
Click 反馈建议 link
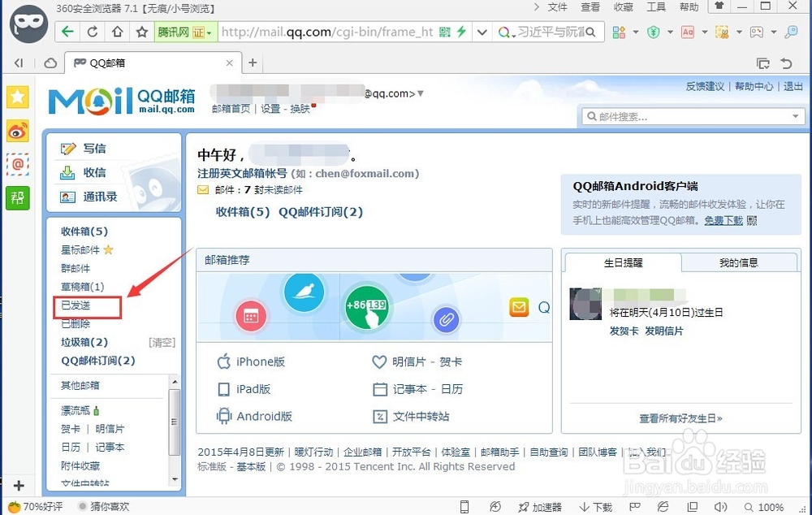pyautogui.click(x=705, y=87)
